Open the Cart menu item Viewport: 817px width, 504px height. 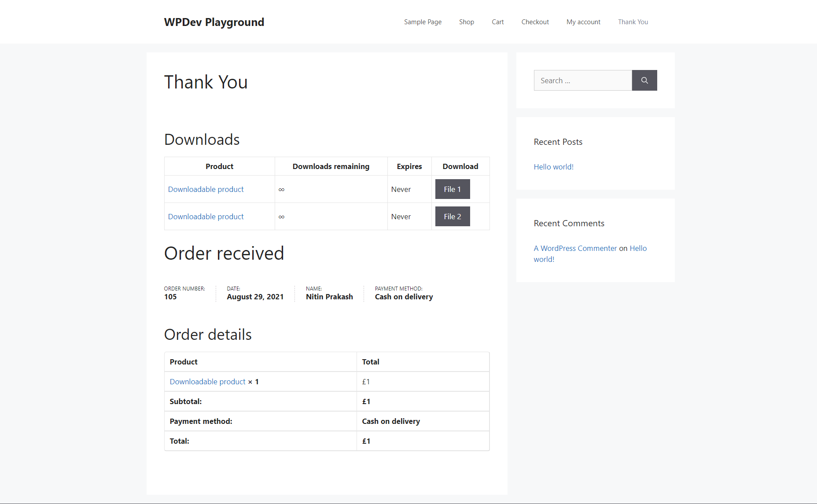coord(497,22)
